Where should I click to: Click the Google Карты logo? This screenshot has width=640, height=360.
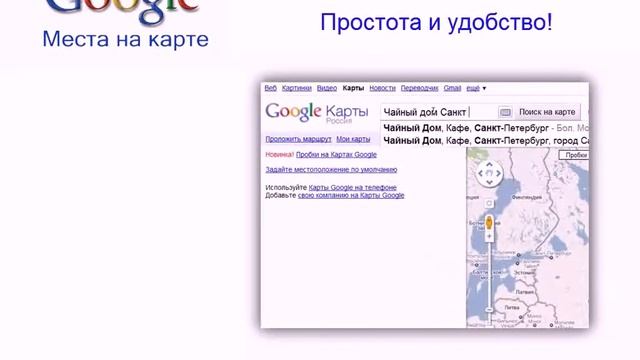[317, 113]
